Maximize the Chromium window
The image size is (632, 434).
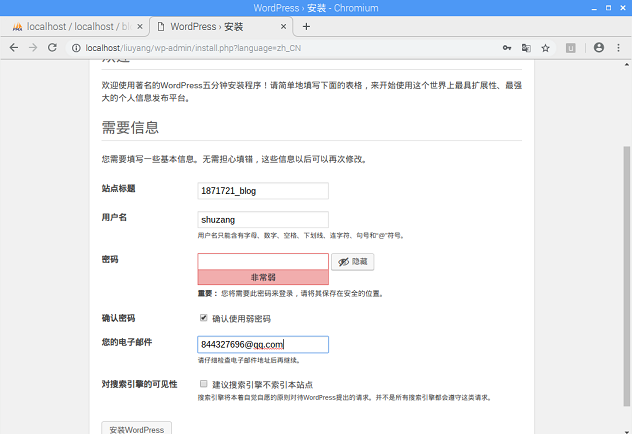tap(609, 8)
